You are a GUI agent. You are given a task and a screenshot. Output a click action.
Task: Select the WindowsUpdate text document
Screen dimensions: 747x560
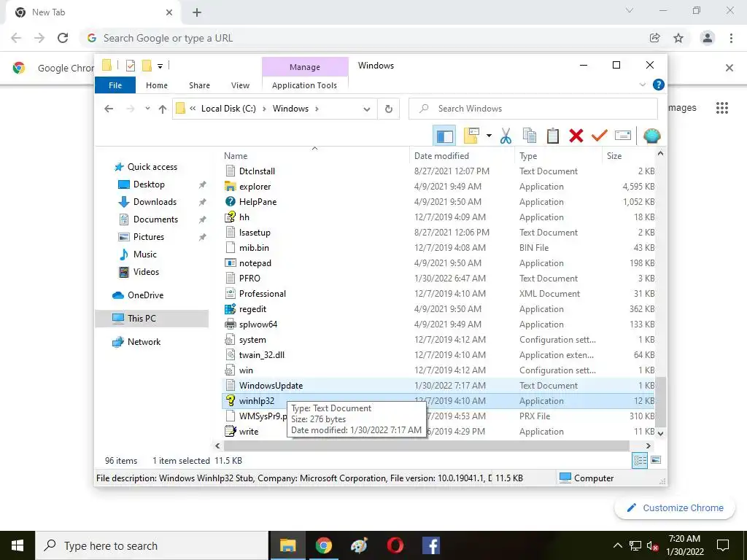pyautogui.click(x=438, y=386)
